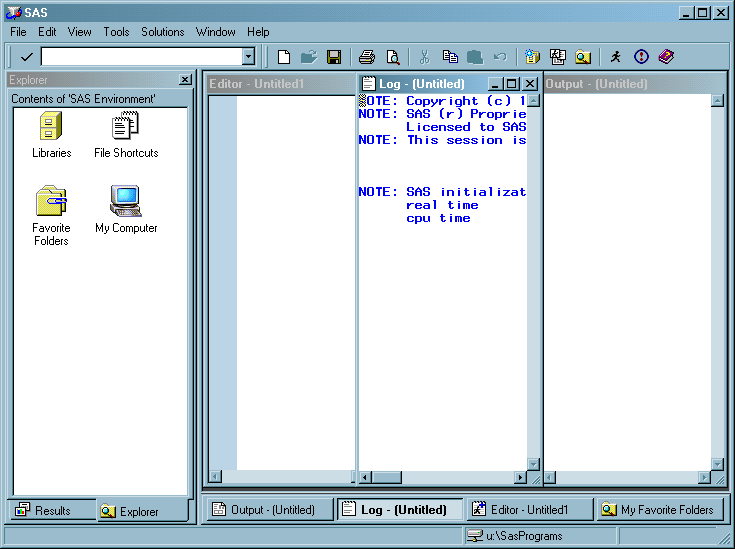735x549 pixels.
Task: Cut selection with scissors icon
Action: [x=424, y=57]
